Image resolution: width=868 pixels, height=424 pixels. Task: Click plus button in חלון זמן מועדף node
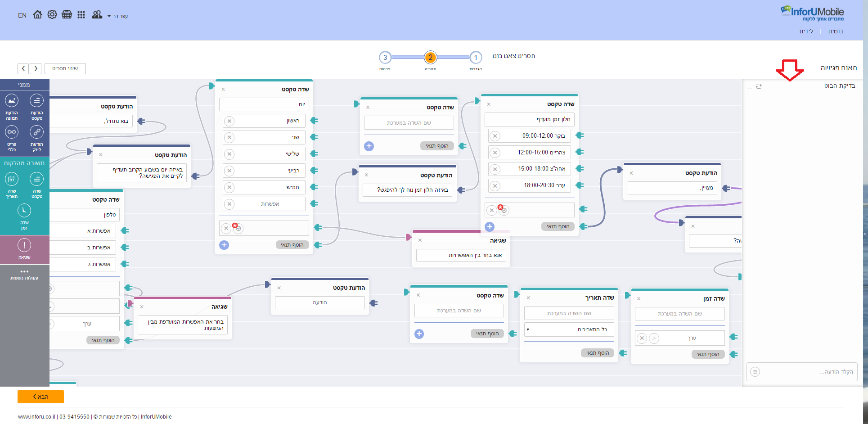click(x=490, y=226)
